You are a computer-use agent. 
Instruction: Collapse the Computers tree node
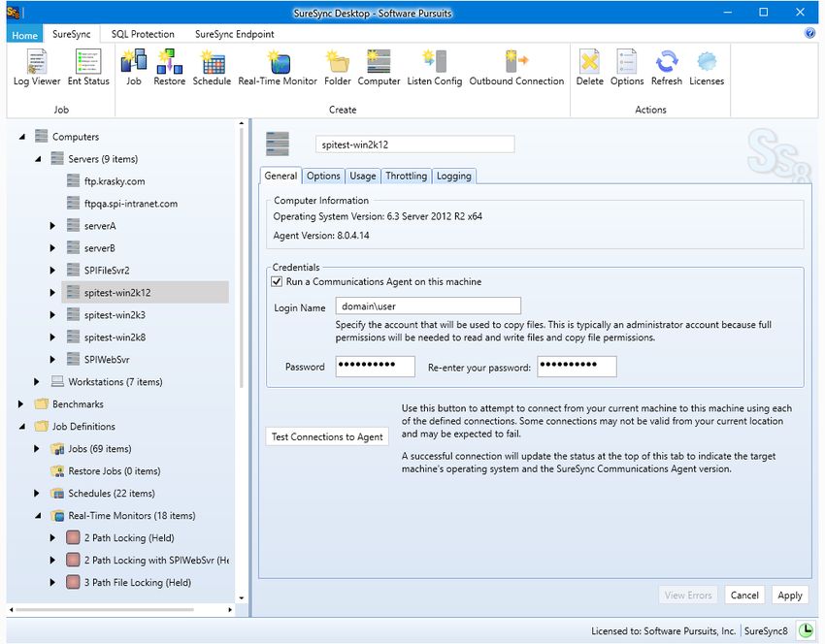click(x=21, y=137)
